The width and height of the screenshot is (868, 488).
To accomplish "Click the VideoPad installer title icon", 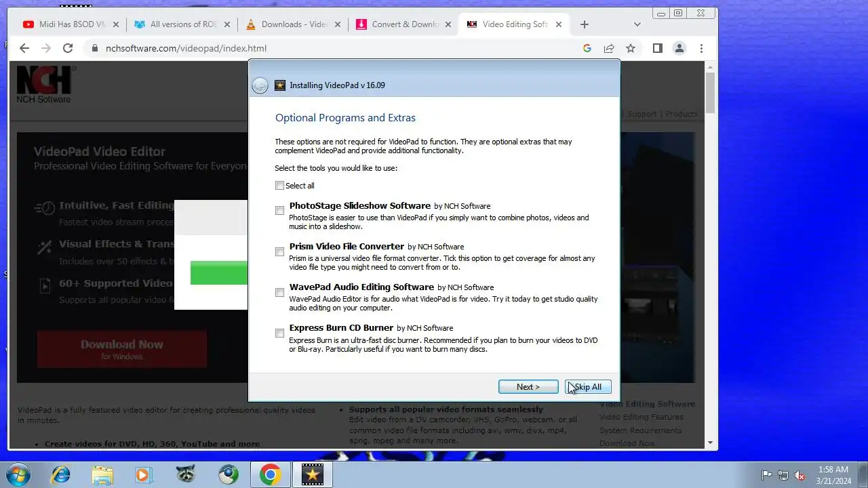I will [280, 85].
